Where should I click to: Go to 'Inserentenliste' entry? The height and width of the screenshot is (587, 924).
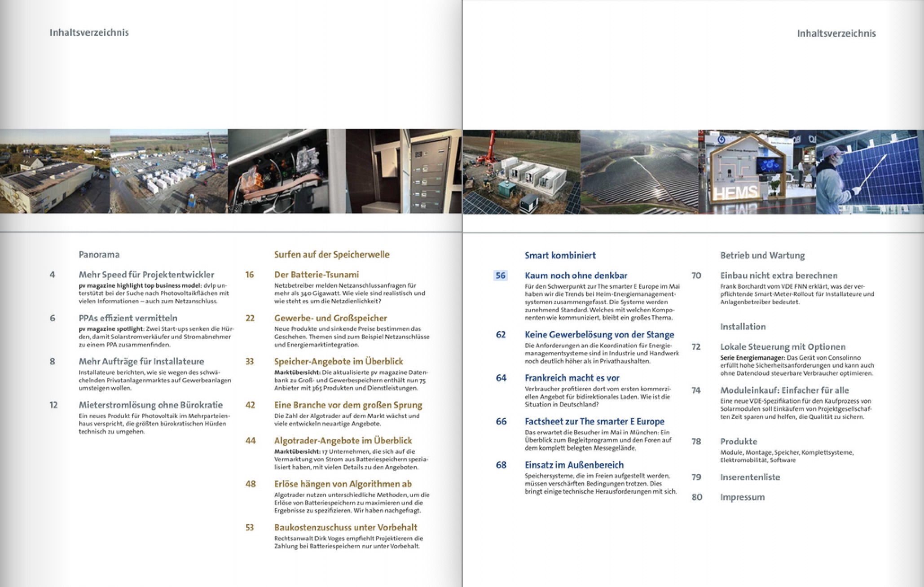click(750, 477)
